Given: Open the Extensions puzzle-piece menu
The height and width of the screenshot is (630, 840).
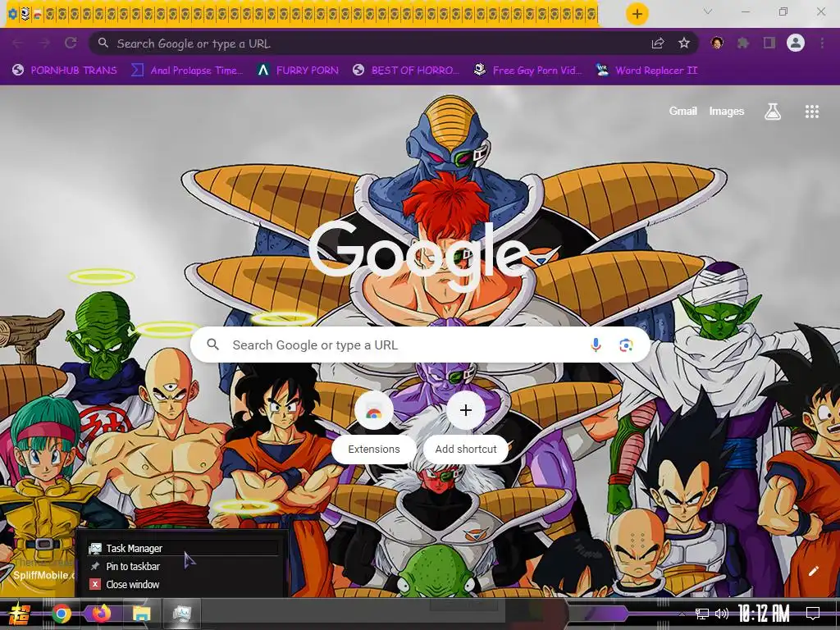Looking at the screenshot, I should pyautogui.click(x=742, y=43).
